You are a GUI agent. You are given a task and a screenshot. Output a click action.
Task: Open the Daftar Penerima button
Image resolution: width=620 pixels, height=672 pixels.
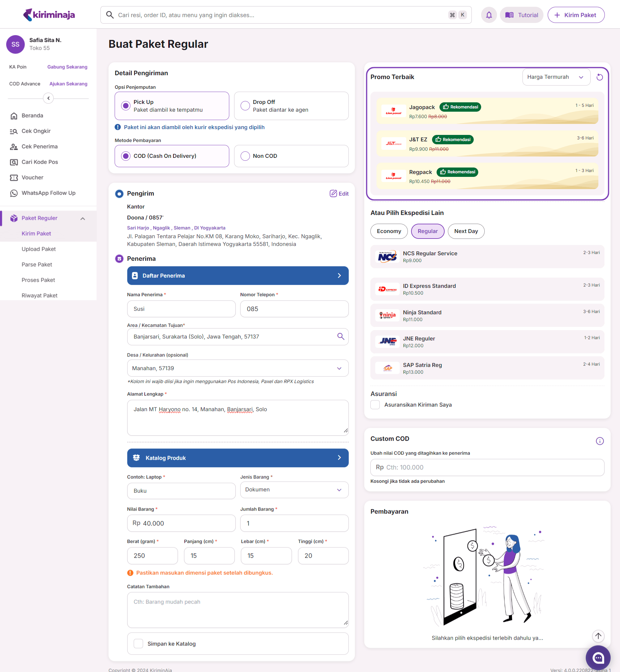point(238,276)
